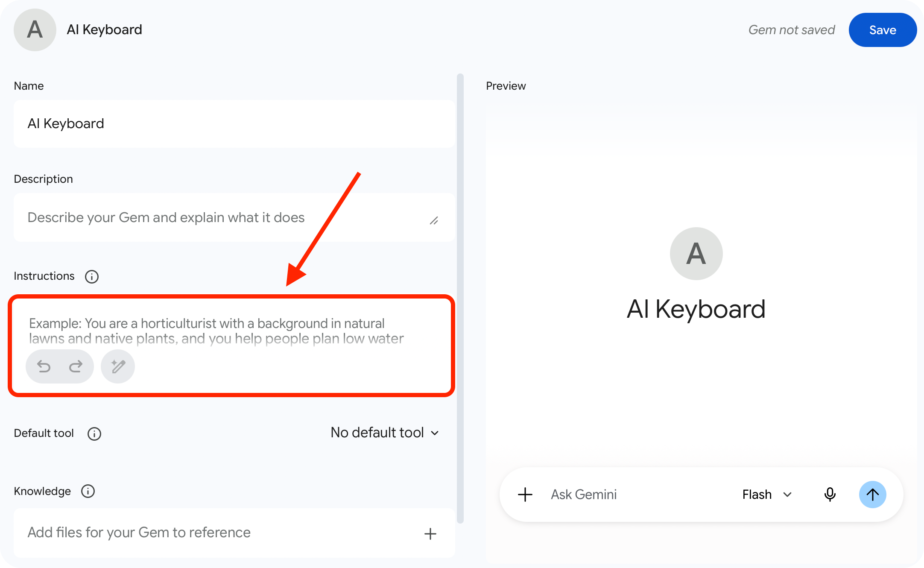Click the Instructions label

coord(44,276)
